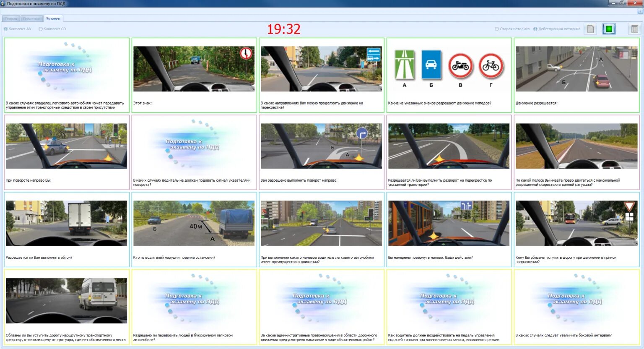Click the app icon in the title bar
This screenshot has height=349, width=644.
click(x=3, y=3)
